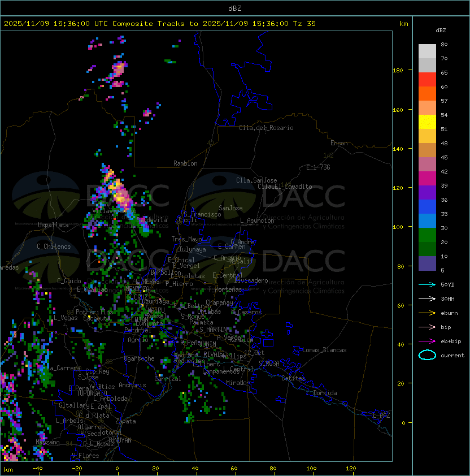Viewport: 470px width, 476px height.
Task: Click the cyan 50YD arrow in legend
Action: [427, 284]
